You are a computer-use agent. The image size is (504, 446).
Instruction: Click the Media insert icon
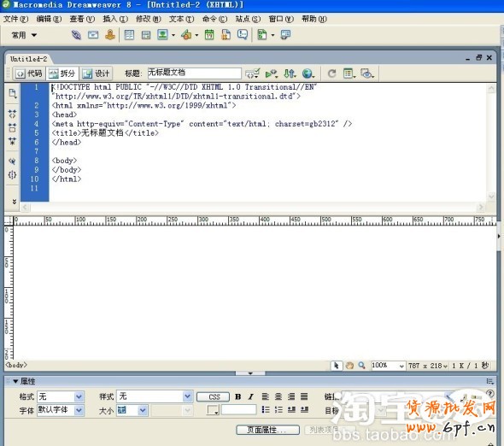pos(186,35)
